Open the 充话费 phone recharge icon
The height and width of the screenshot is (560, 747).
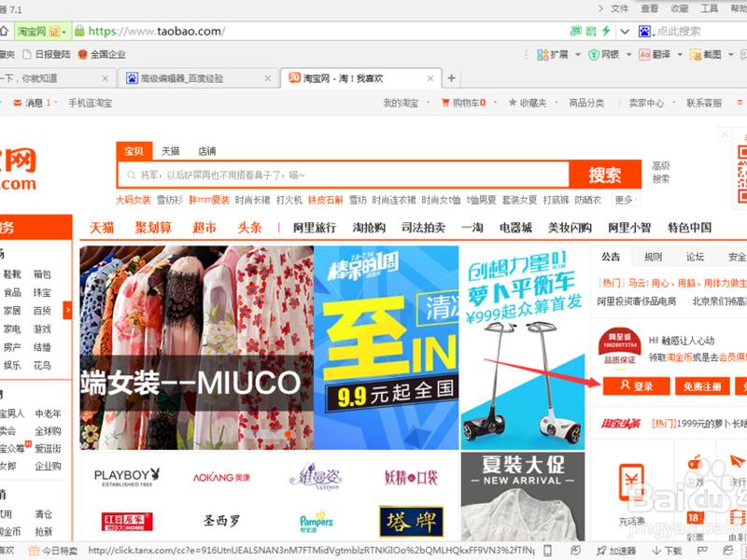[631, 483]
